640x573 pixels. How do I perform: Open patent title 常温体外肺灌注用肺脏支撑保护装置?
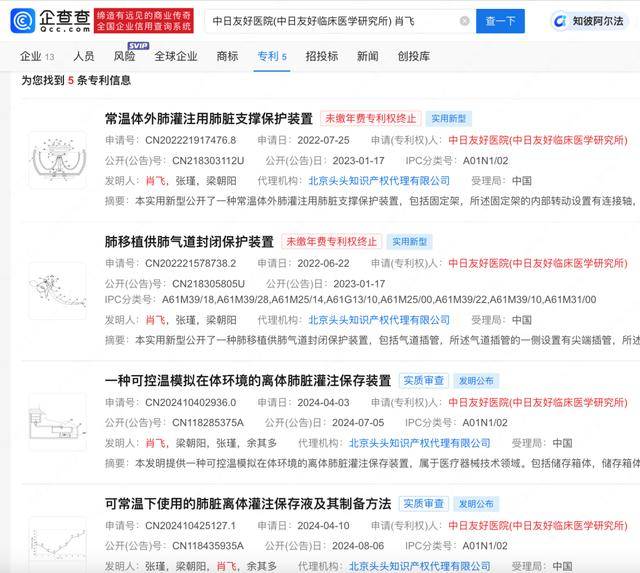[x=208, y=119]
